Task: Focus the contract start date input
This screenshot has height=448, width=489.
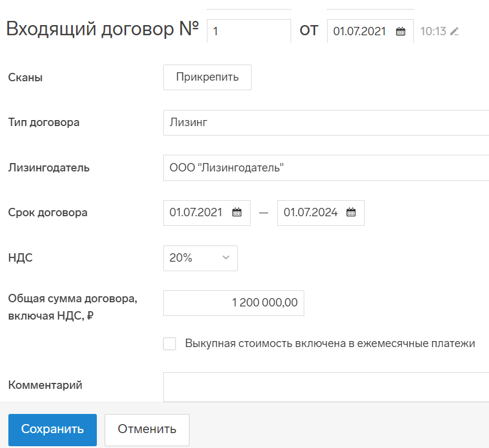Action: [207, 213]
